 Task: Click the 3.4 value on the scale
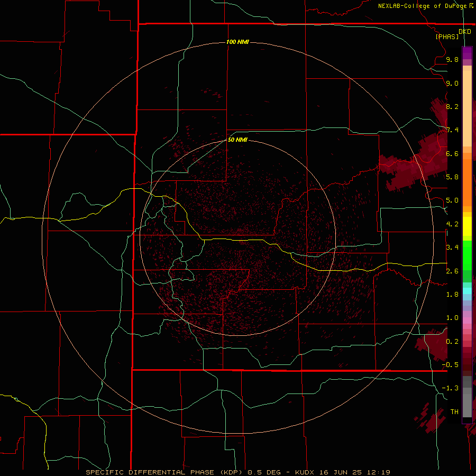452,248
